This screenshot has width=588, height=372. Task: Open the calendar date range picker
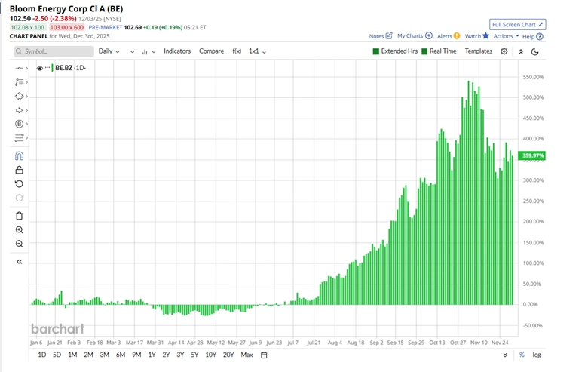tap(264, 355)
